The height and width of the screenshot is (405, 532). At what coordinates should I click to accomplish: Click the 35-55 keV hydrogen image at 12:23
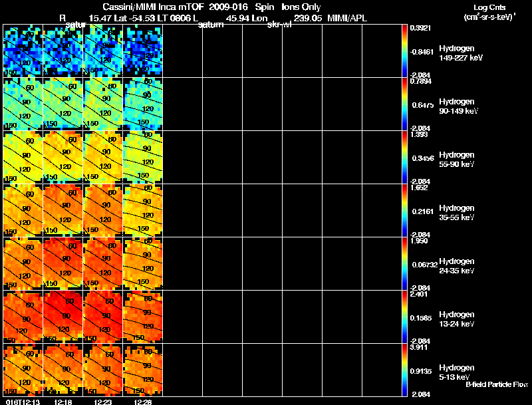103,211
